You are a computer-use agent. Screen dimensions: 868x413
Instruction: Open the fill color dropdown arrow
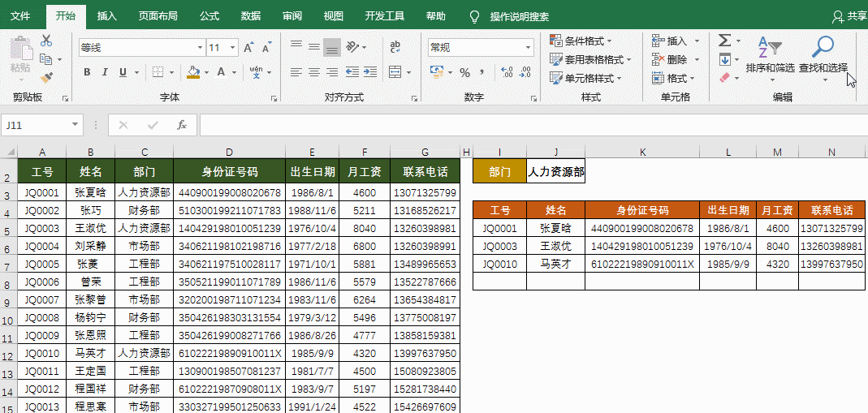(x=206, y=72)
